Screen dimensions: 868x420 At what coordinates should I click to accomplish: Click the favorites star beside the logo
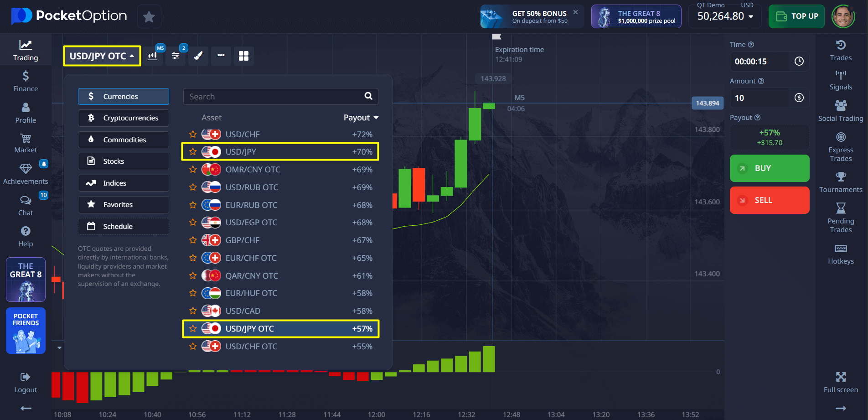[149, 17]
